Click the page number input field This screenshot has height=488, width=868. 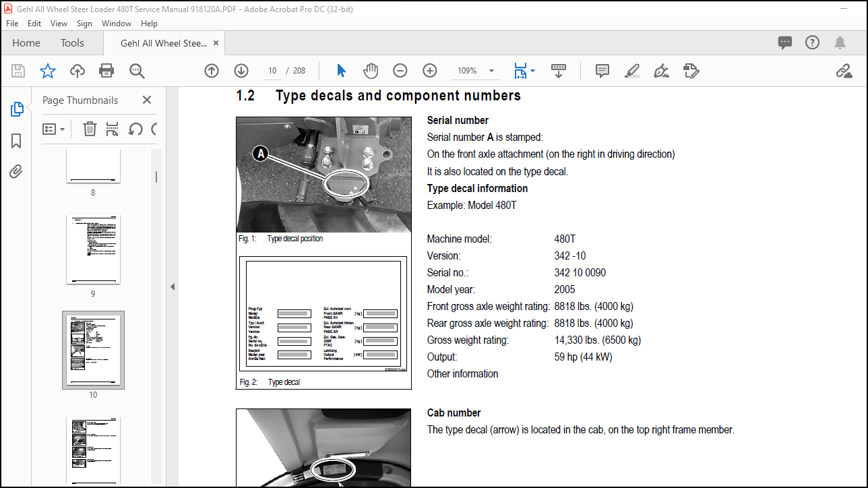pyautogui.click(x=272, y=71)
